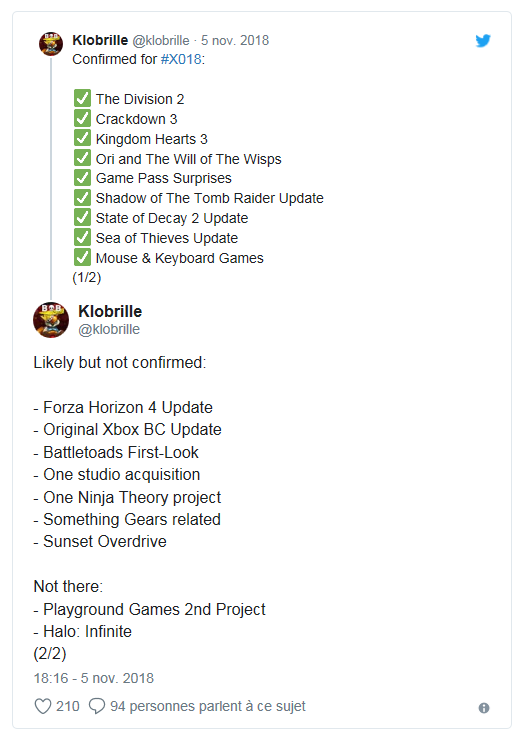The image size is (526, 744).
Task: Click the green checkmark beside The Division 2
Action: point(82,98)
